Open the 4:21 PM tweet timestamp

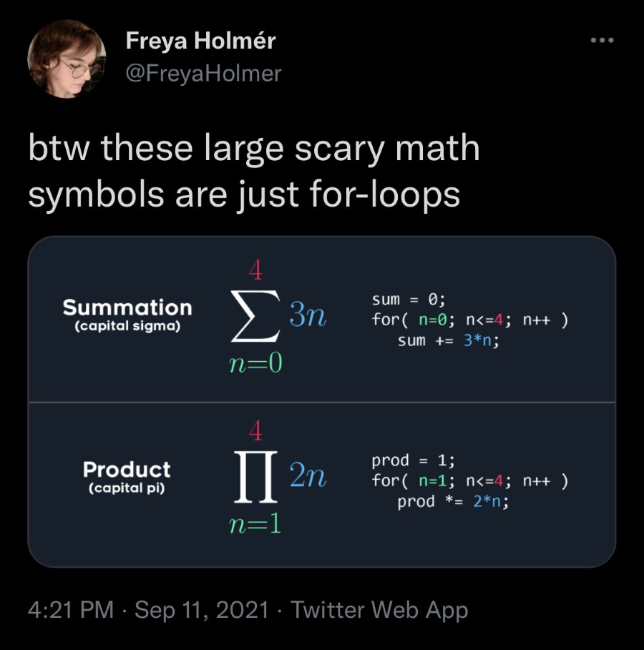71,610
